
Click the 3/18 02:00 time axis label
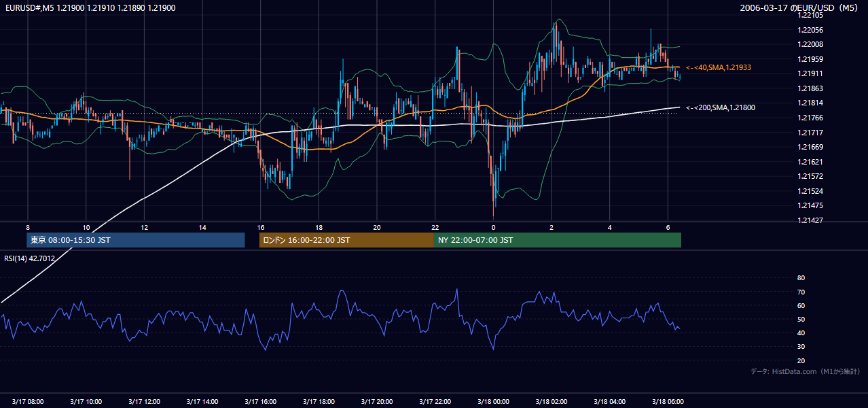point(551,401)
